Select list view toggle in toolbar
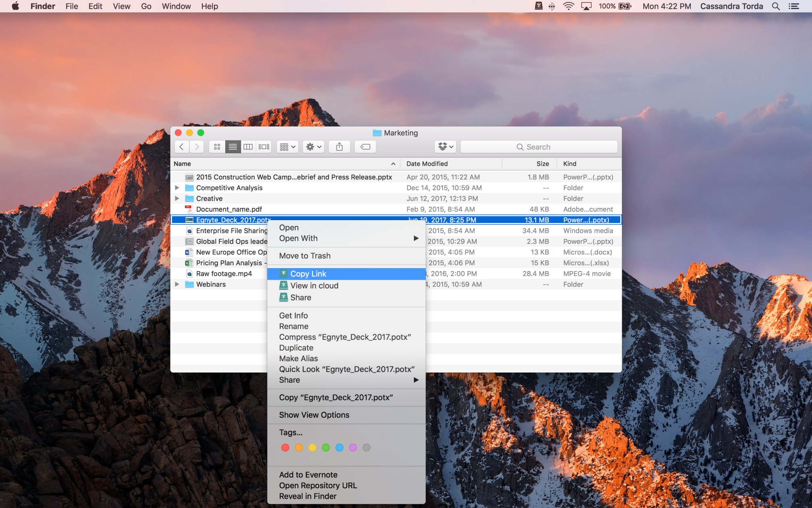Image resolution: width=812 pixels, height=508 pixels. coord(233,147)
